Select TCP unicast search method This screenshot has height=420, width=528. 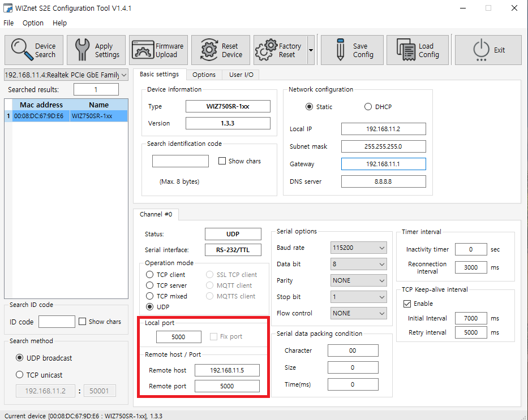(x=20, y=375)
